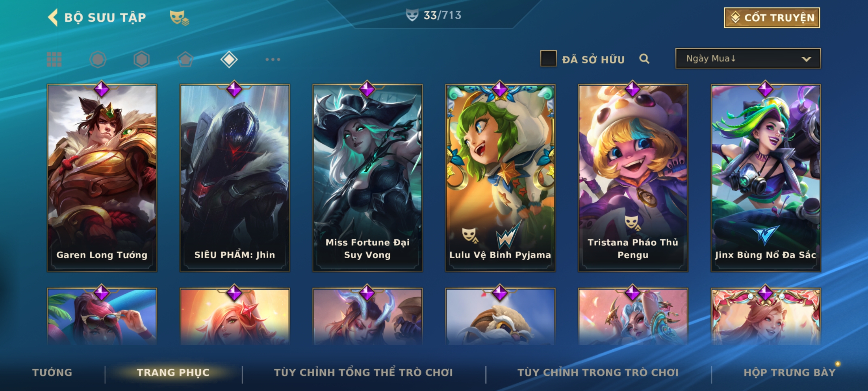Select the Garen Long Tướng skin card
Viewport: 868px width, 391px height.
[x=102, y=178]
